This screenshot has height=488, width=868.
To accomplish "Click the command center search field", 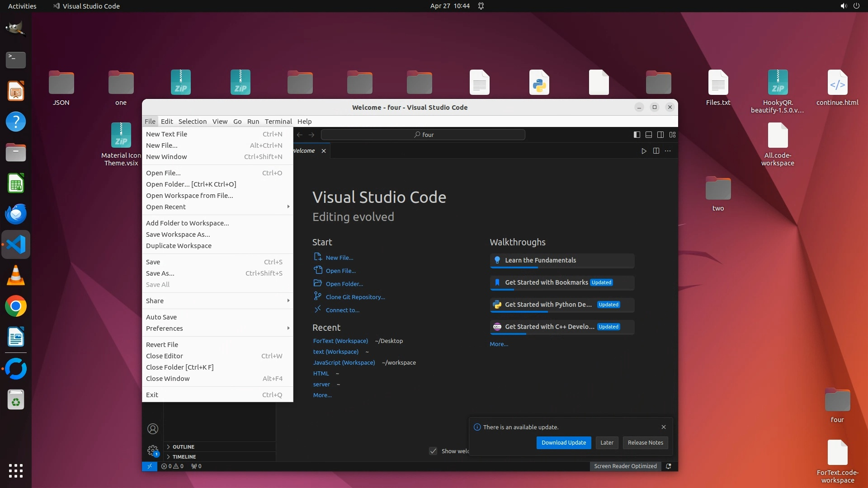I will tap(423, 135).
